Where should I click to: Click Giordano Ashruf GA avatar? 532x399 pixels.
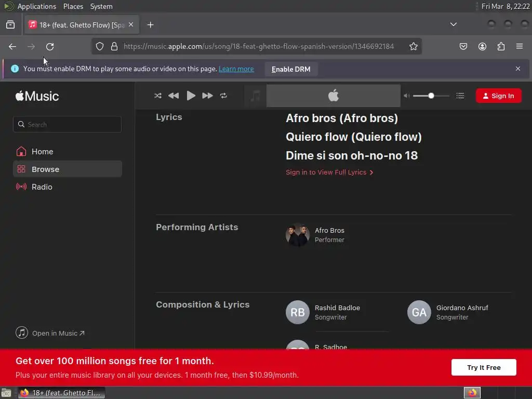(419, 312)
